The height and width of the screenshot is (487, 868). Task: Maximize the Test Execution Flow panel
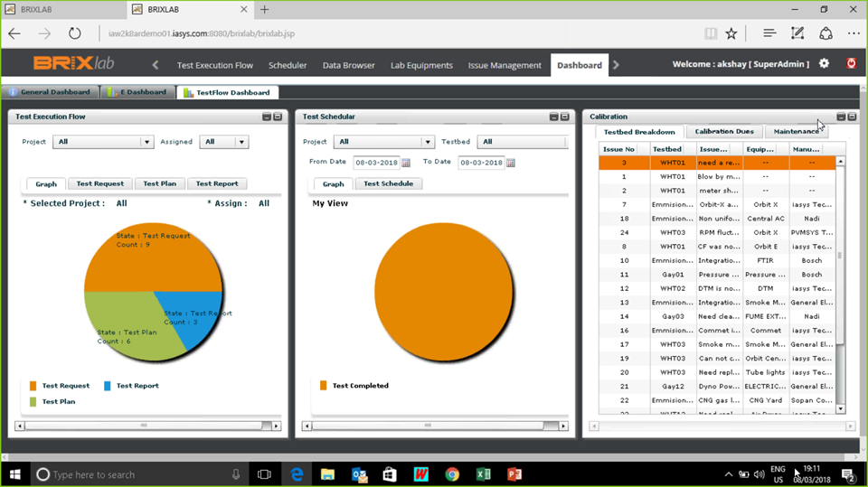pyautogui.click(x=278, y=117)
